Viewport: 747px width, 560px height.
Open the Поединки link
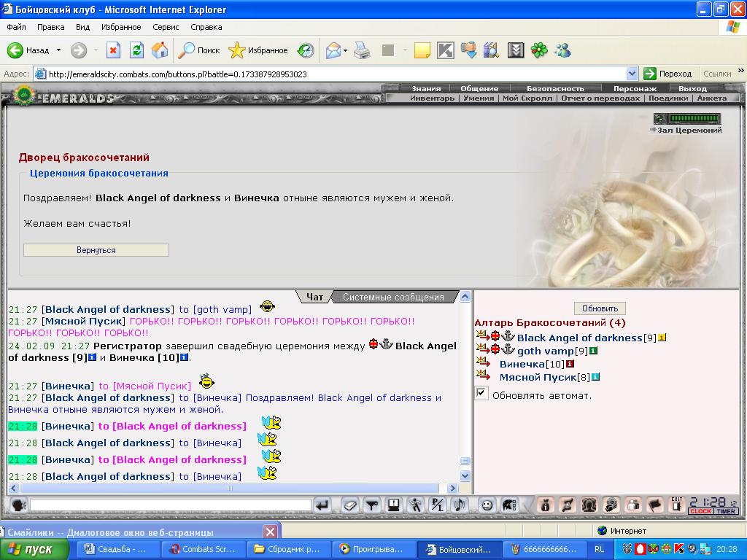coord(668,98)
